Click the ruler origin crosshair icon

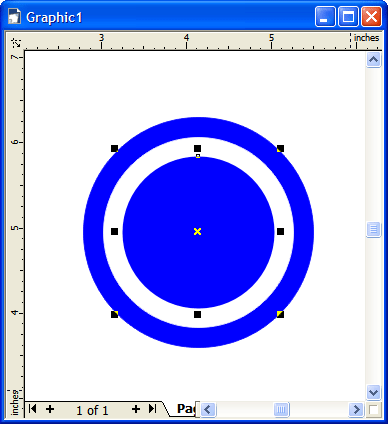click(16, 42)
